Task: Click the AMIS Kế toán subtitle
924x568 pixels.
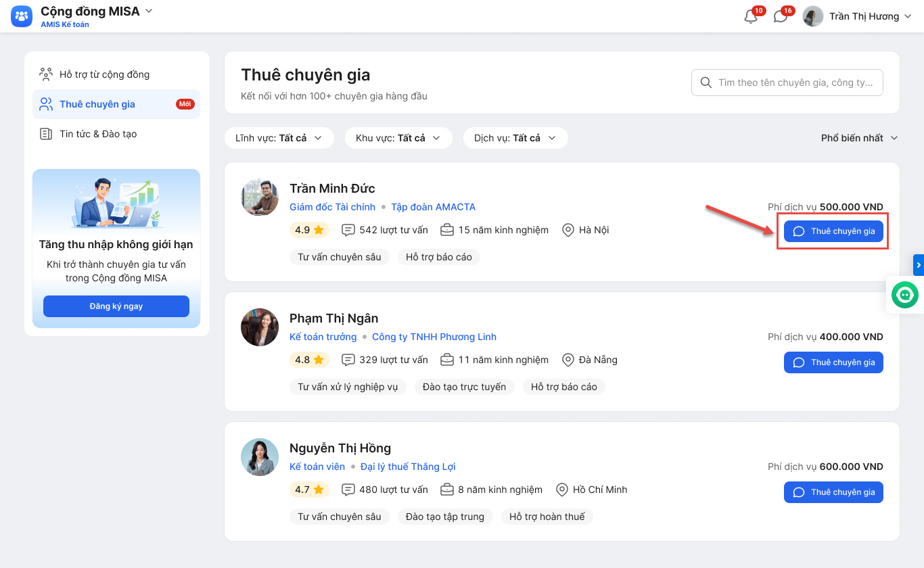Action: click(65, 24)
